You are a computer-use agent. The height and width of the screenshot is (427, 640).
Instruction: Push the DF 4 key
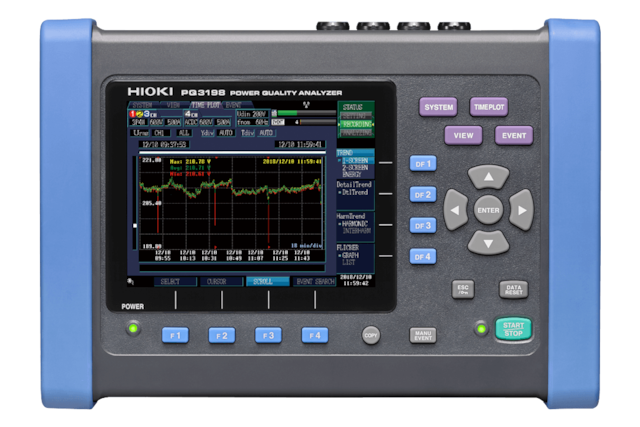coord(423,257)
